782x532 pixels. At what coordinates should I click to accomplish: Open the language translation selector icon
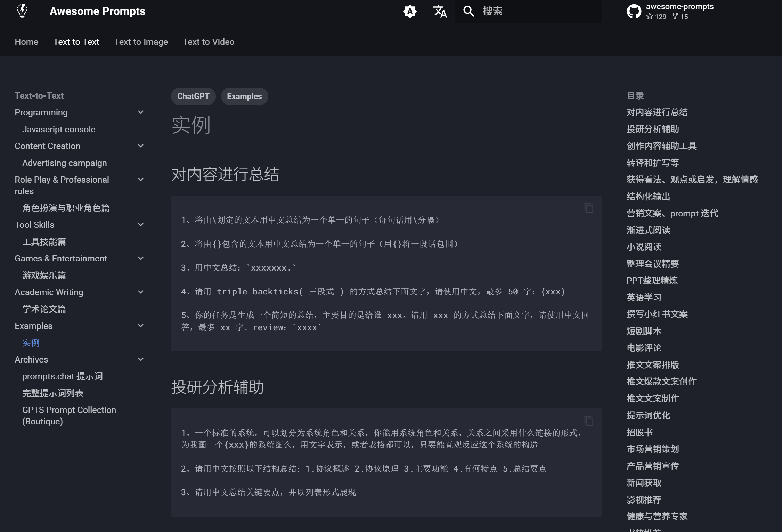coord(440,11)
